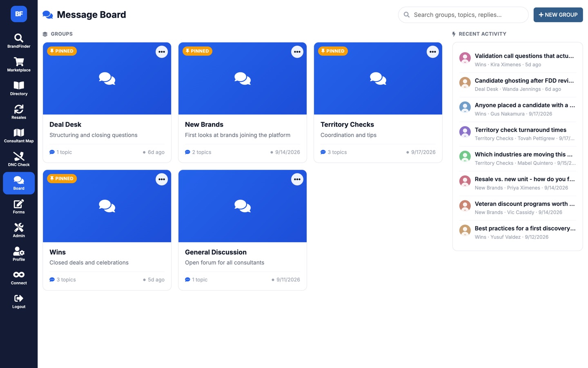The width and height of the screenshot is (588, 368).
Task: Click '2 topics' on New Brands card
Action: [x=198, y=152]
